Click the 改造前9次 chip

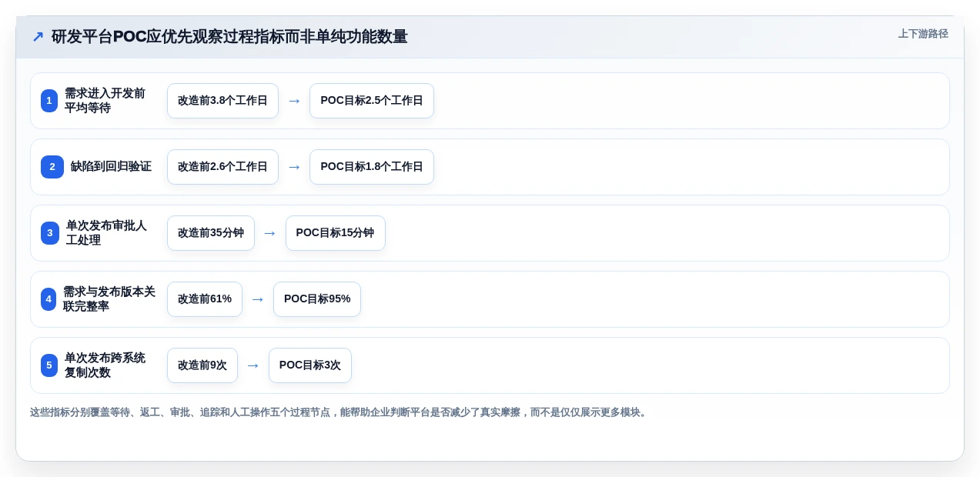[202, 365]
